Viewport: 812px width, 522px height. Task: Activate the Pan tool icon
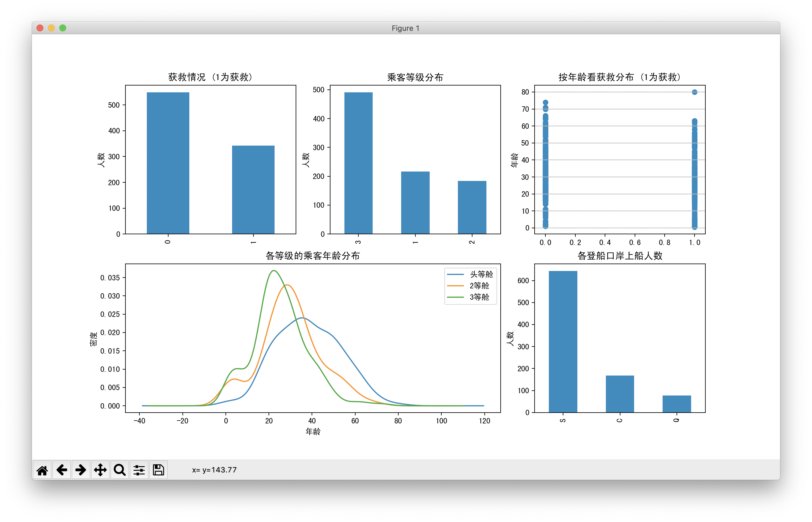(x=100, y=470)
